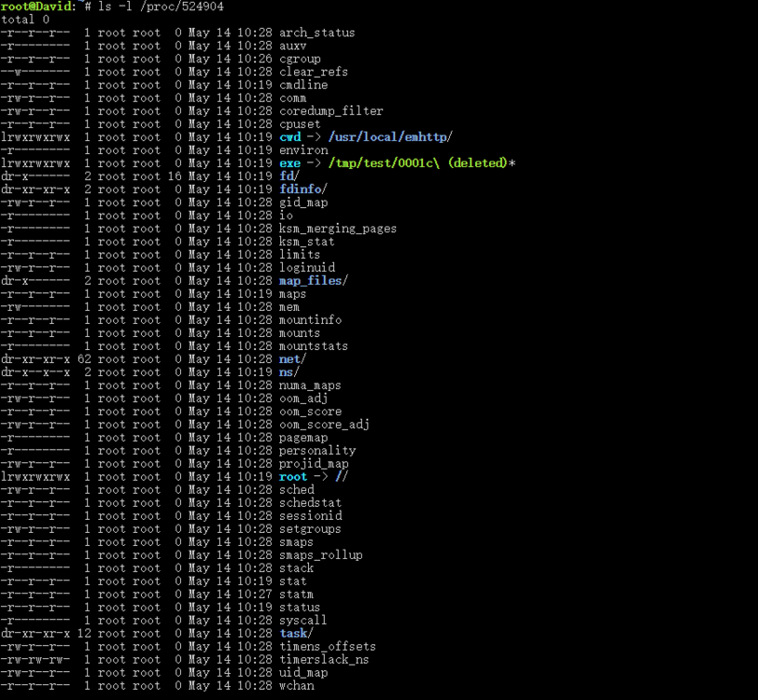Select the /usr/local/emhttp/ path text
The width and height of the screenshot is (758, 700).
[390, 137]
